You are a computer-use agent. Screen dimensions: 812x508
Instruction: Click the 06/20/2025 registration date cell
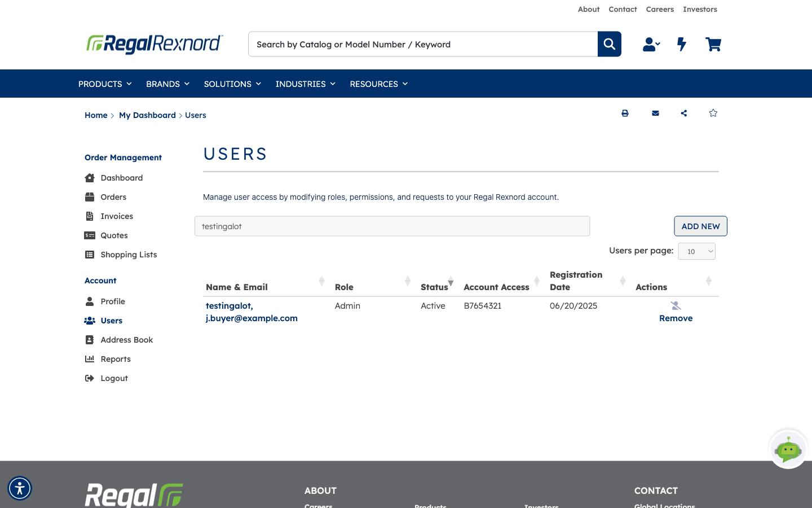pos(573,306)
